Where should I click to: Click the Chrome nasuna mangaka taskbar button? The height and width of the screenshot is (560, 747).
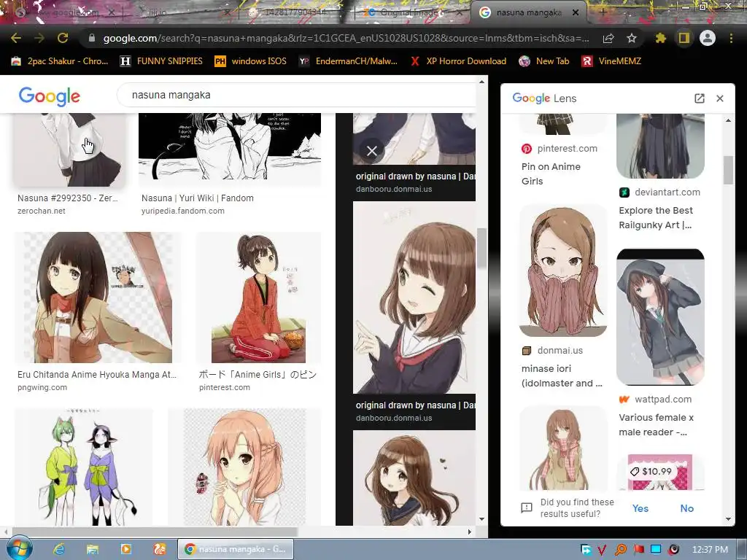click(x=236, y=549)
